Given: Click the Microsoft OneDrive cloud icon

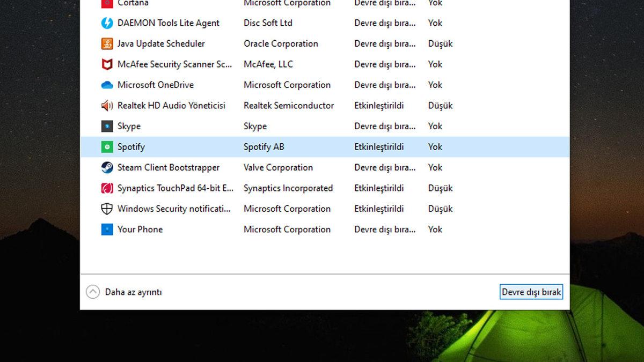Looking at the screenshot, I should tap(107, 85).
